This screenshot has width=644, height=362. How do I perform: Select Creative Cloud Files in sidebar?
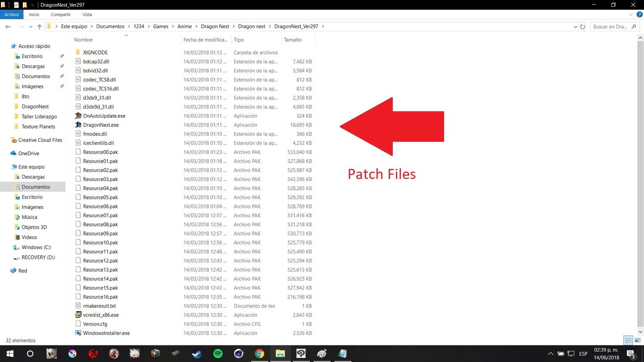40,140
